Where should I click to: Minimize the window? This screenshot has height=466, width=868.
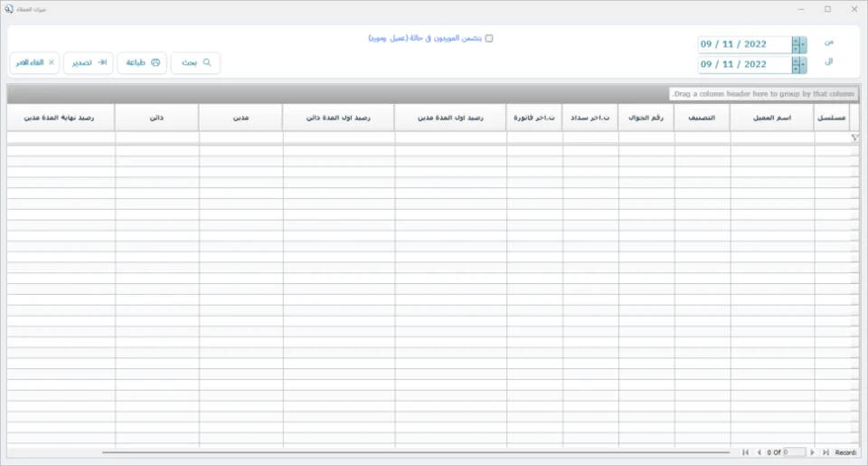(x=801, y=9)
